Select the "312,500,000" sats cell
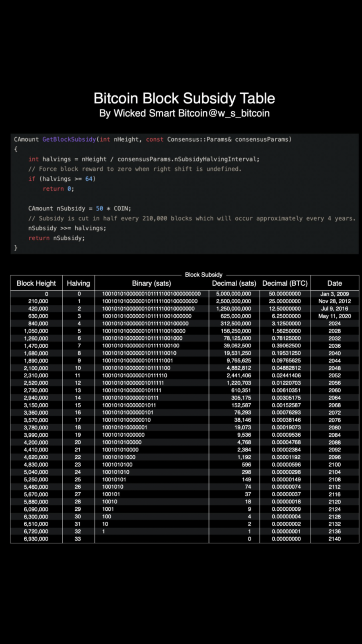Viewport: 362px width, 644px height. tap(236, 324)
